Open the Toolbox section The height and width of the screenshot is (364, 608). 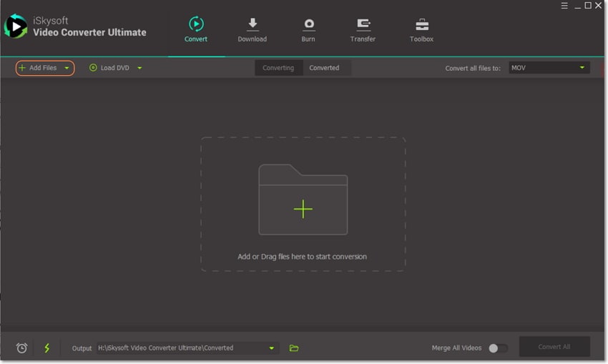[x=421, y=29]
